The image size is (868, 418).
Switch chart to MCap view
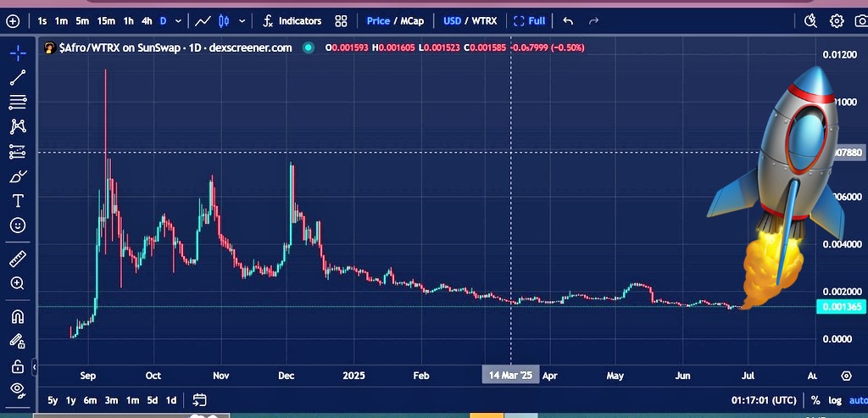pyautogui.click(x=412, y=21)
